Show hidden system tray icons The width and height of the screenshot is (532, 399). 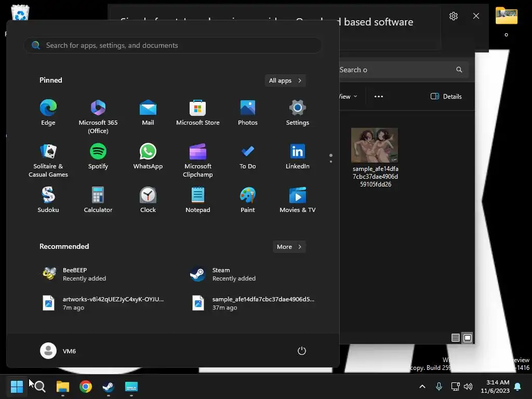422,387
